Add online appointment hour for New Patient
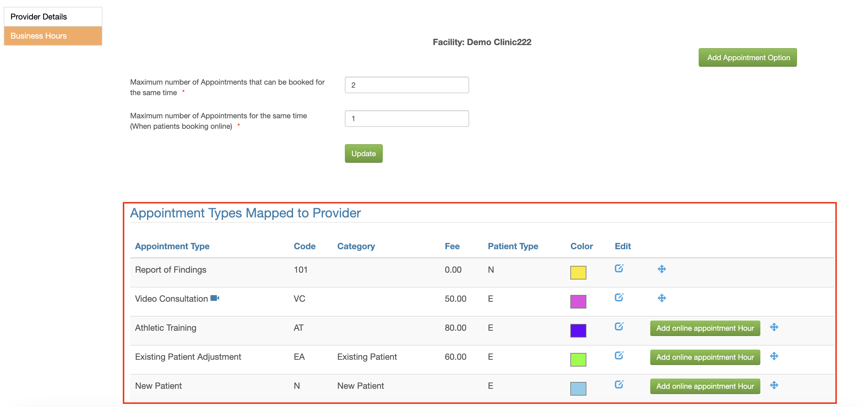 point(705,386)
